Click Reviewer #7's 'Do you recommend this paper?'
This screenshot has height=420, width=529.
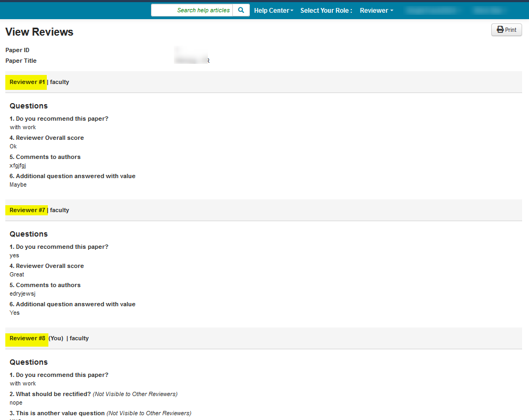point(58,247)
